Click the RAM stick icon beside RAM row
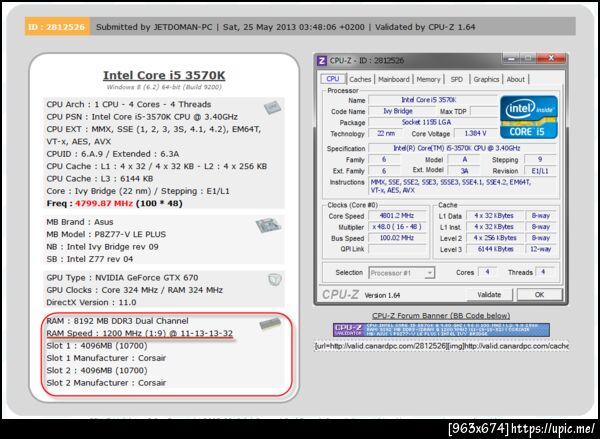600x439 pixels. point(270,324)
